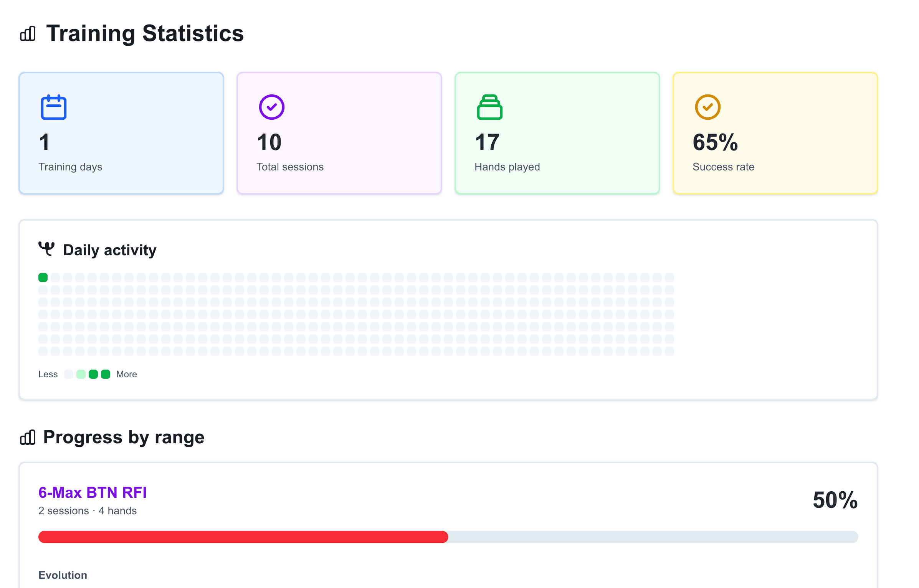Viewport: 919px width, 588px height.
Task: Click the bar chart icon beside Training Statistics
Action: pyautogui.click(x=28, y=34)
